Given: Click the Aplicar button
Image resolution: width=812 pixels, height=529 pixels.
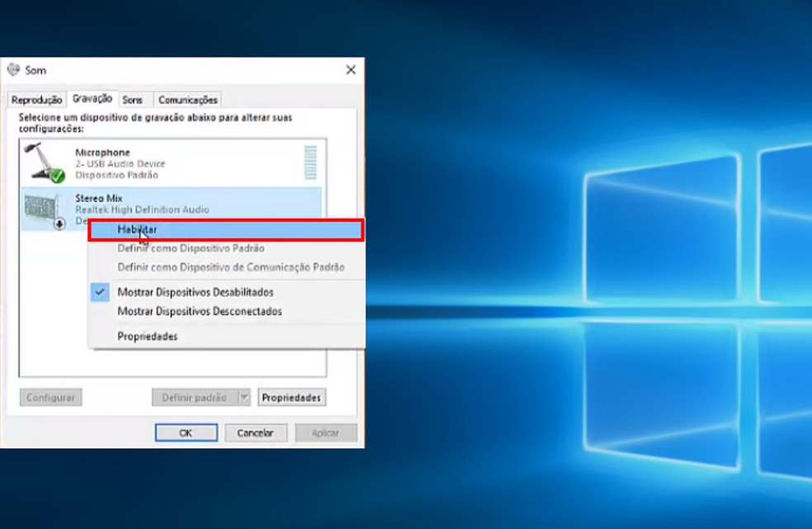Looking at the screenshot, I should [x=326, y=432].
